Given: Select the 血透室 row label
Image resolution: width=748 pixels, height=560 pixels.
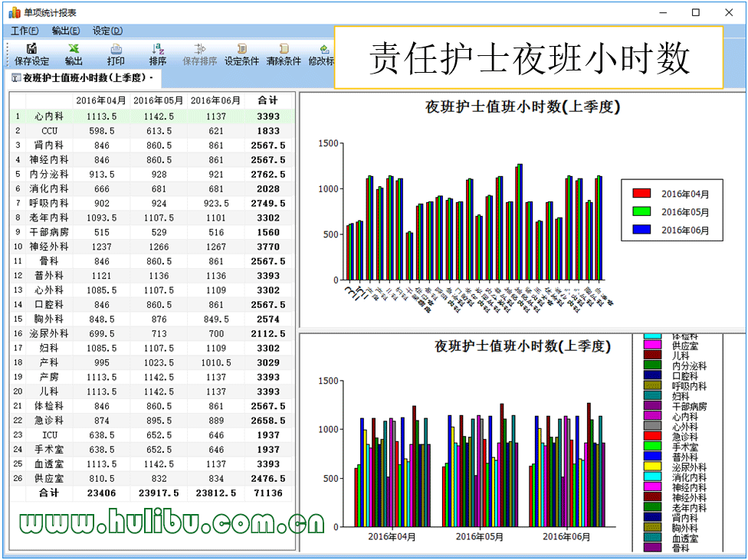Looking at the screenshot, I should click(x=48, y=463).
